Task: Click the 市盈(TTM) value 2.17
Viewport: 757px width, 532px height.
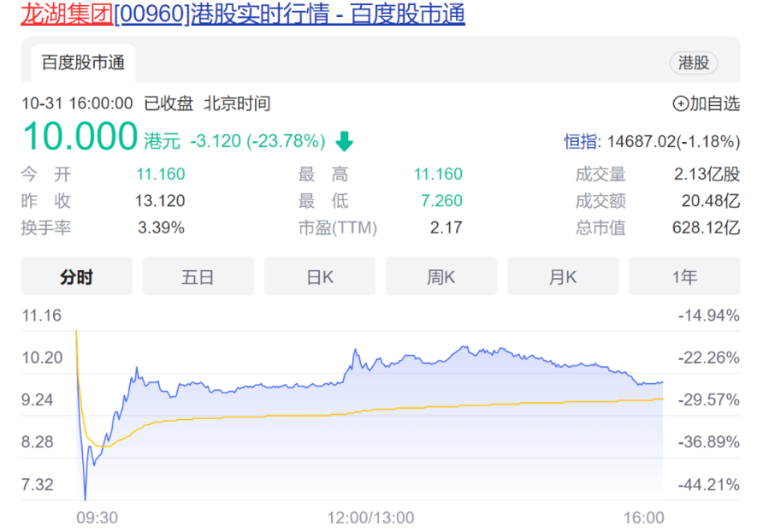Action: [x=447, y=228]
